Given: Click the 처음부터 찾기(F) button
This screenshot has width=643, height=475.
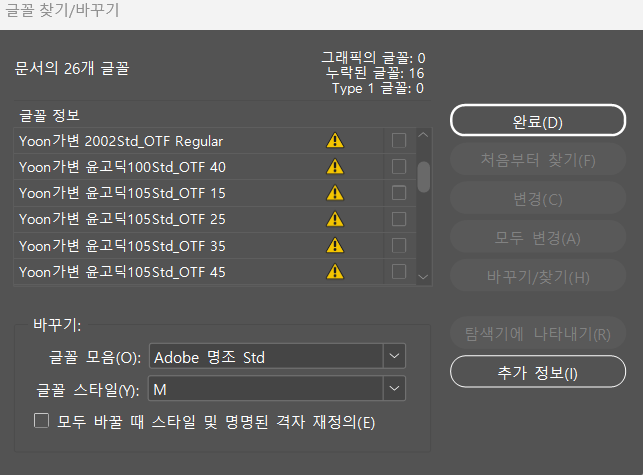Looking at the screenshot, I should click(538, 159).
